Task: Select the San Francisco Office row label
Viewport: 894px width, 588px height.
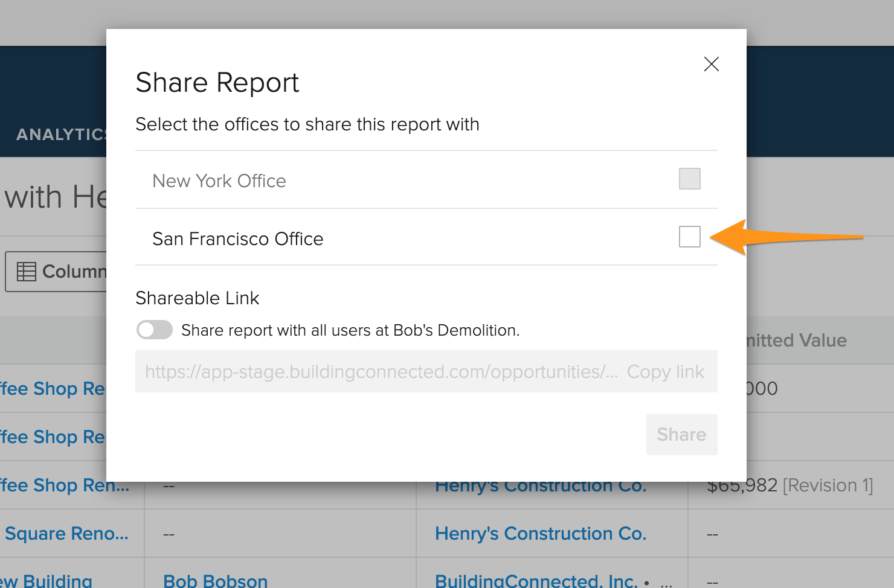Action: coord(237,239)
